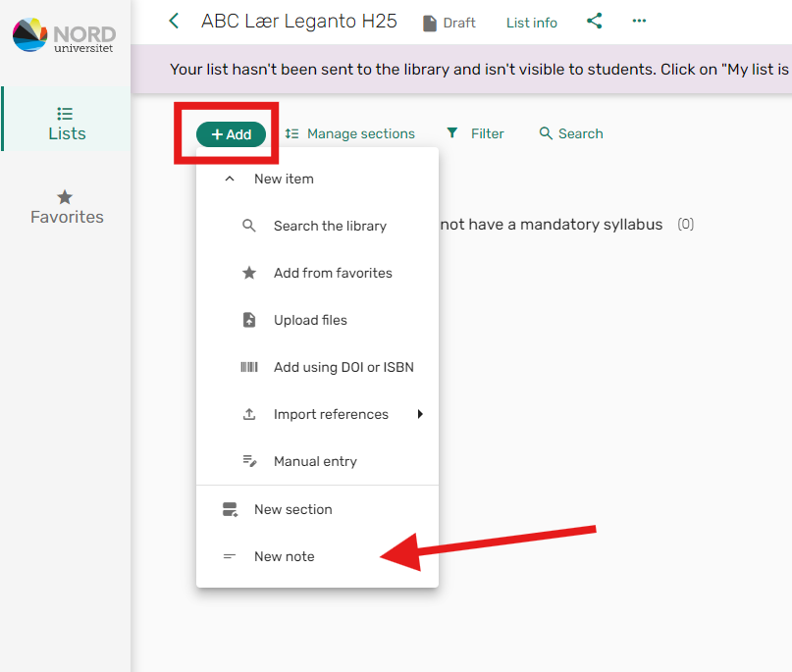The width and height of the screenshot is (792, 672).
Task: Click the Manage sections sort icon
Action: point(291,133)
